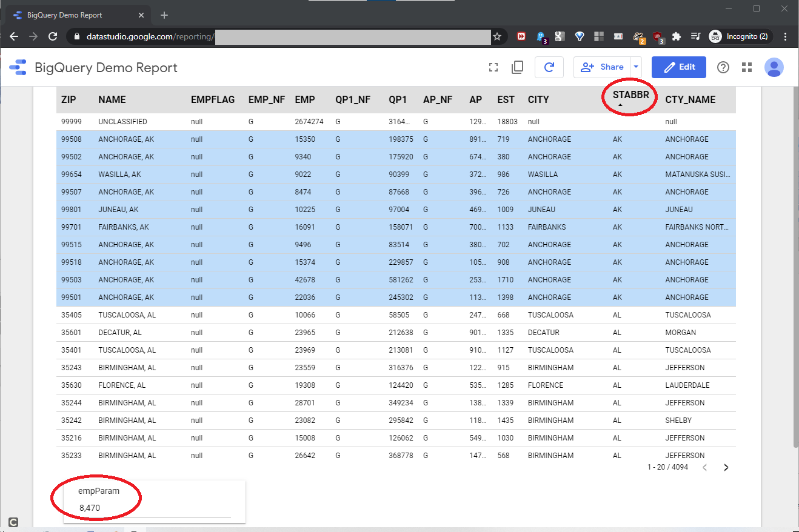The image size is (799, 532).
Task: Select the WASILLA, AK name cell
Action: tap(119, 175)
